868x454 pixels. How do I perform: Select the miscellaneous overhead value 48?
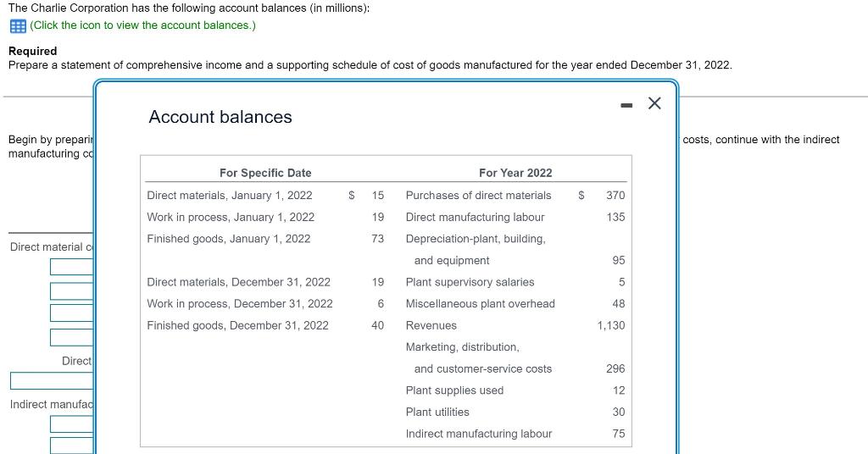pyautogui.click(x=618, y=303)
